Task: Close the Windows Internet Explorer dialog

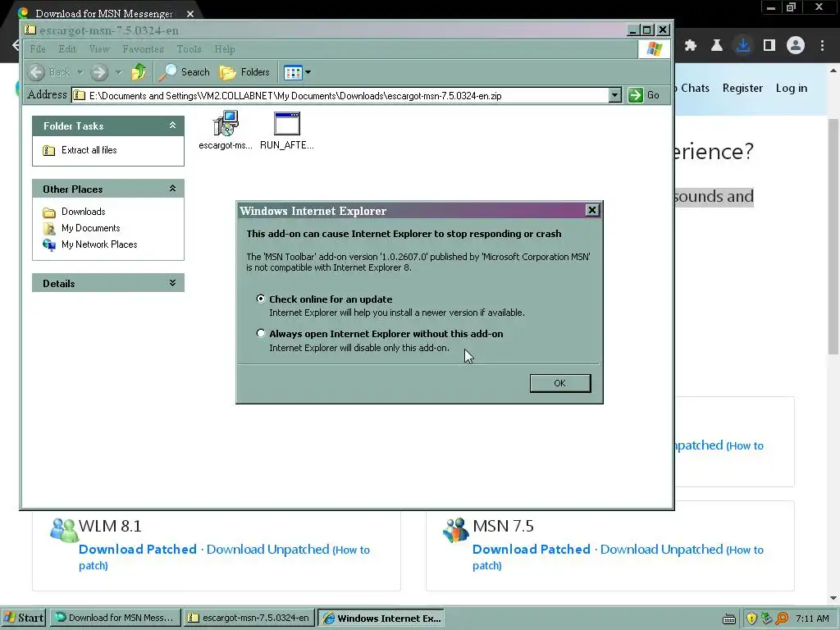Action: click(x=592, y=210)
